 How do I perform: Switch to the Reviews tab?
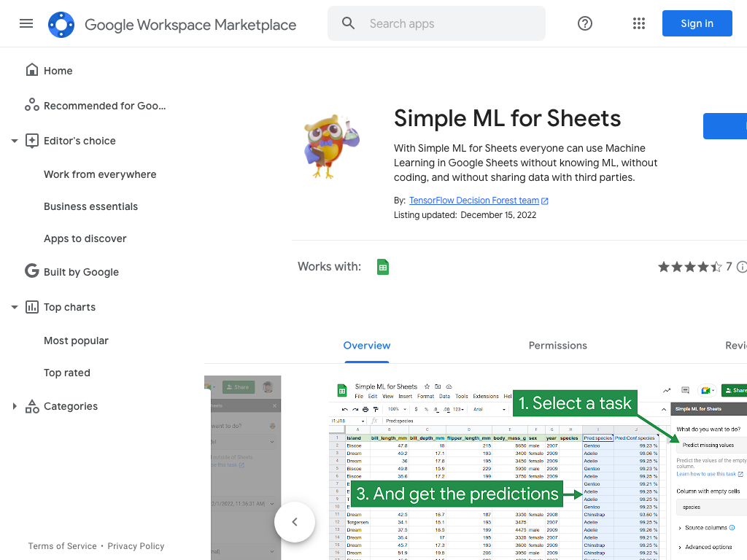coord(736,346)
